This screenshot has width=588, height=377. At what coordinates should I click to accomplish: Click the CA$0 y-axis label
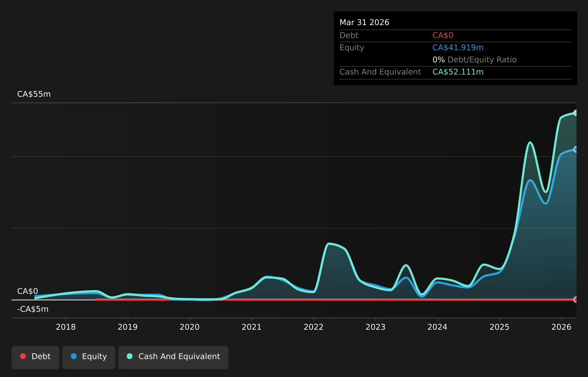(28, 291)
